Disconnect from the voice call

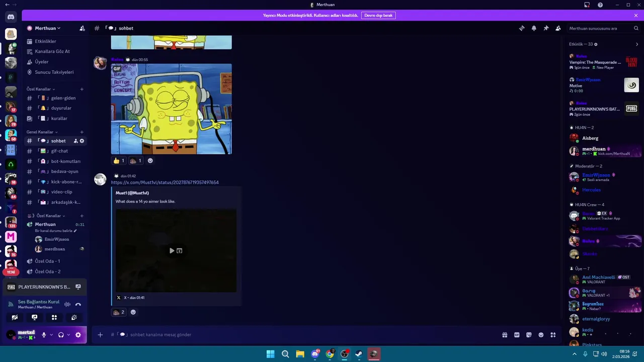tap(78, 304)
